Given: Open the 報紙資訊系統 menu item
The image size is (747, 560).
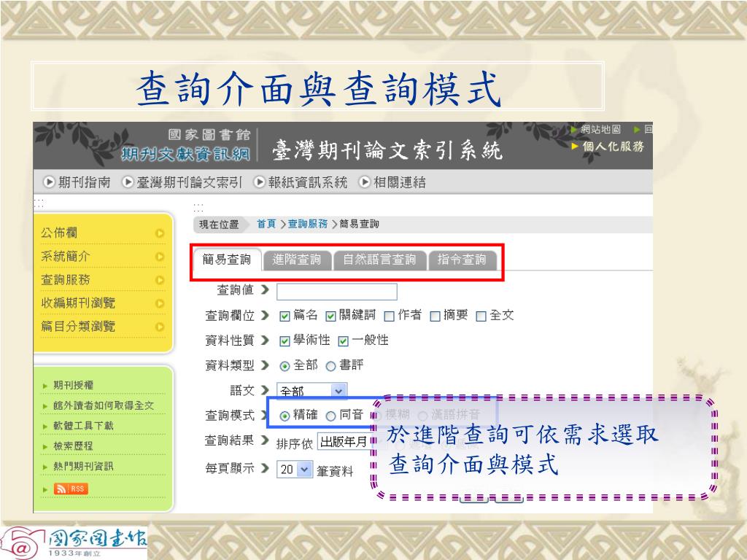Looking at the screenshot, I should coord(307,182).
